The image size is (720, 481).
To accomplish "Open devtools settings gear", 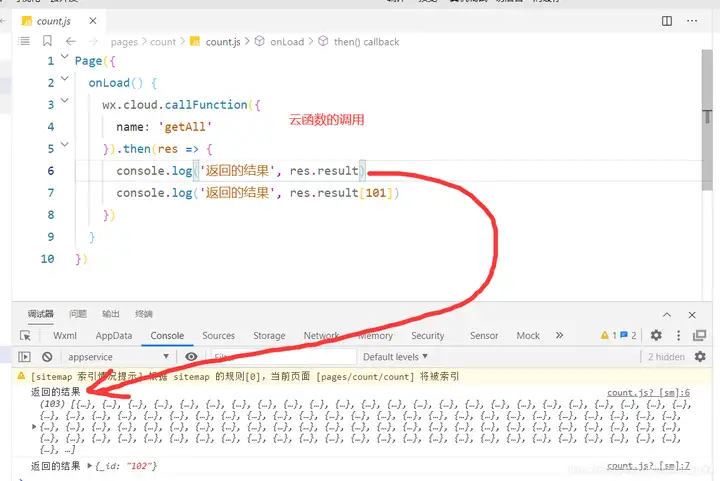I will [656, 336].
